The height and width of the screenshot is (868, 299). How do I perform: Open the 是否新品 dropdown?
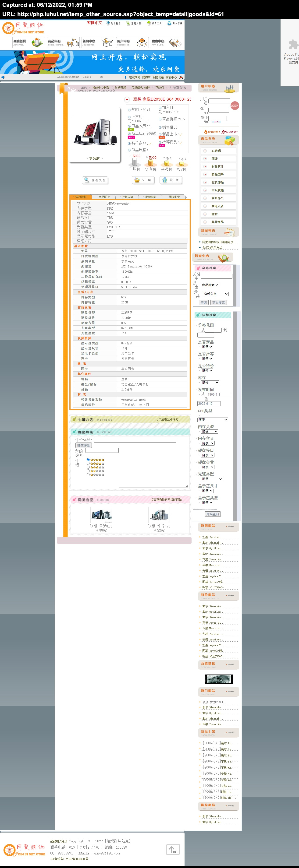tap(207, 347)
